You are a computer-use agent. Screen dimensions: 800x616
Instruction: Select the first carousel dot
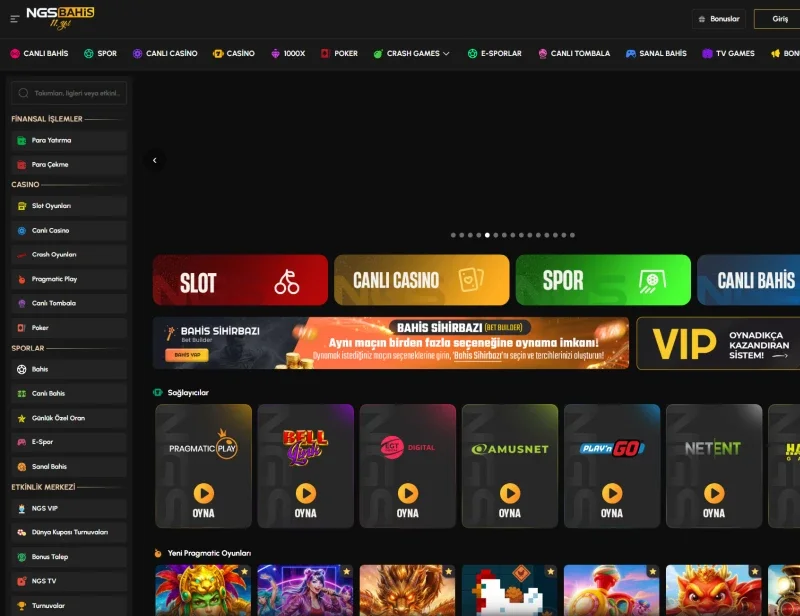click(x=453, y=235)
